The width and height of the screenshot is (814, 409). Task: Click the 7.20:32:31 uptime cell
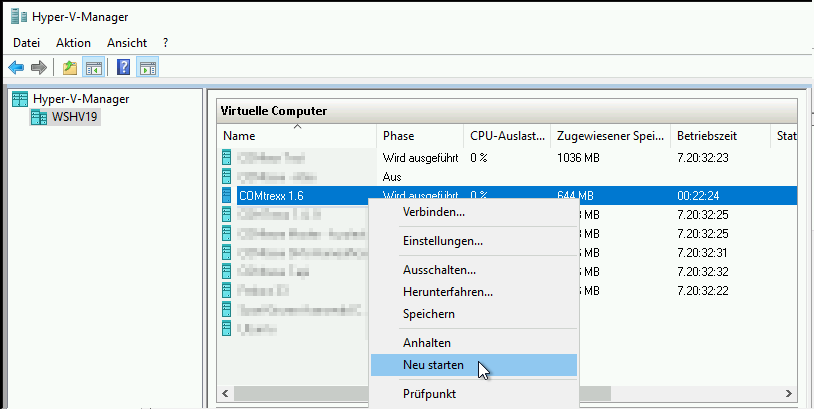(x=702, y=253)
